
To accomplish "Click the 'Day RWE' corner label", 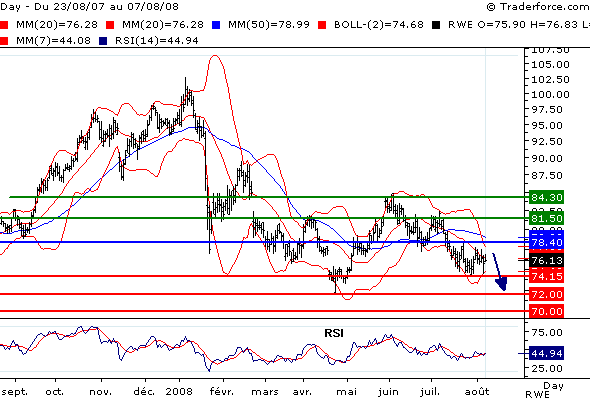I will coord(544,390).
